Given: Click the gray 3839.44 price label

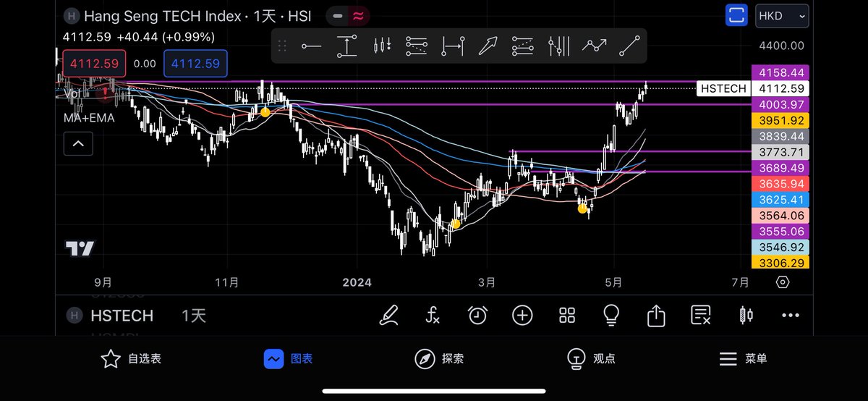Looking at the screenshot, I should coord(780,136).
